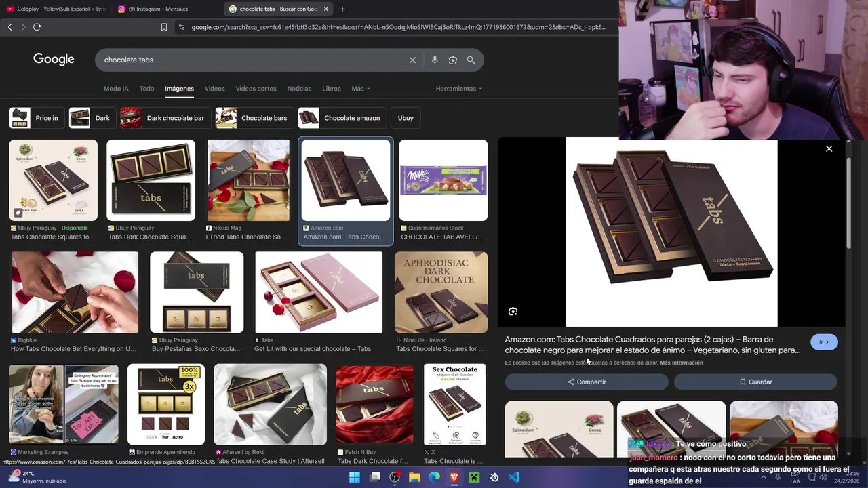Open Windows Start menu

pos(355,477)
